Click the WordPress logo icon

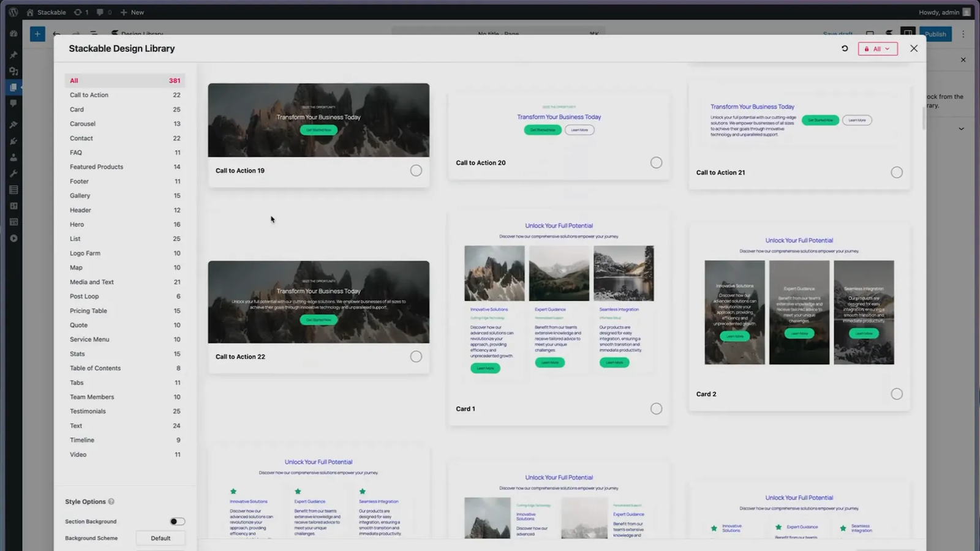13,12
